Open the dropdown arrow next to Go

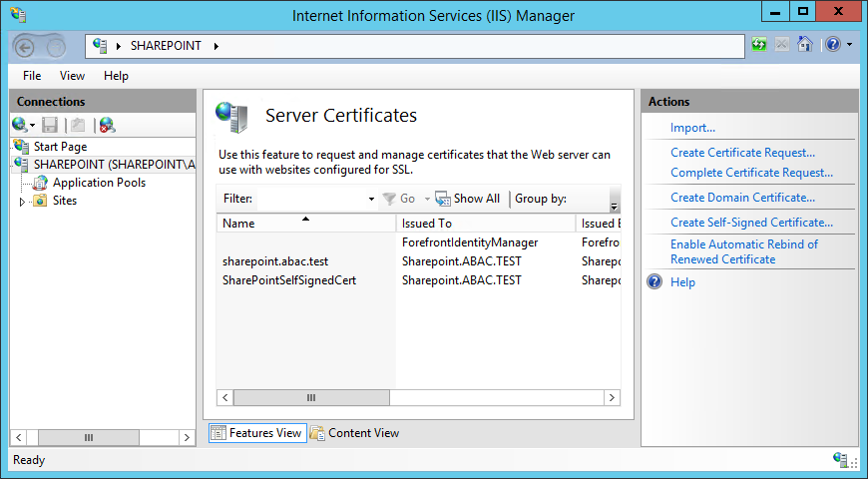(427, 200)
